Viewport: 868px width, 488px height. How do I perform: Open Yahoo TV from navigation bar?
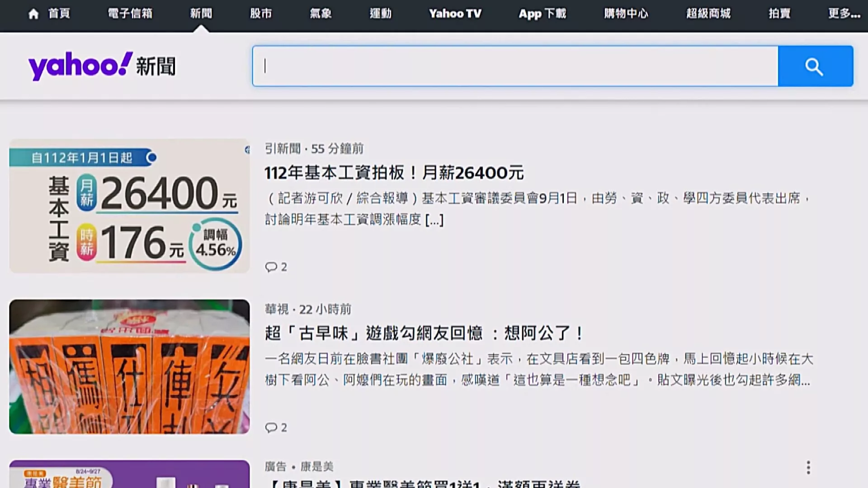click(455, 14)
